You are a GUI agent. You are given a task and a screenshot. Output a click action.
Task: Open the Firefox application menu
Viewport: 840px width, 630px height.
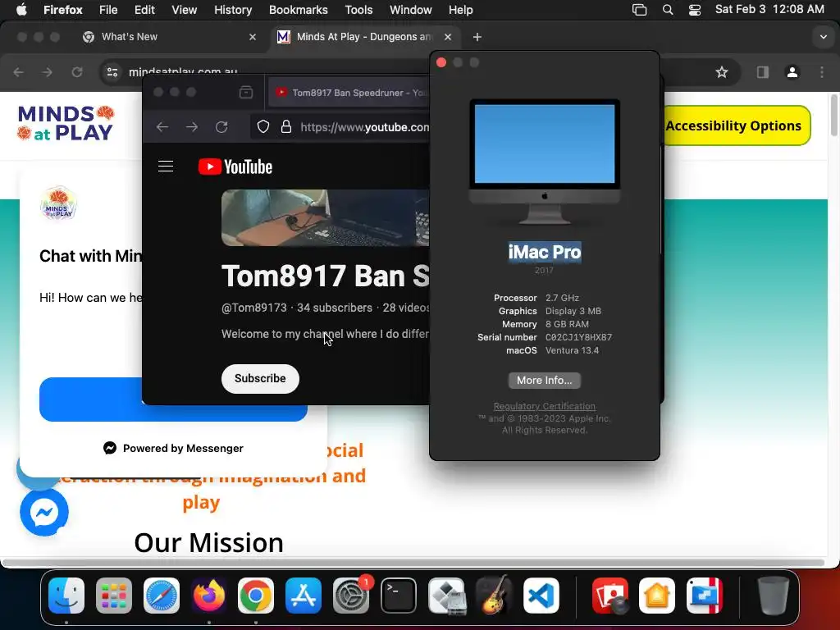tap(62, 10)
